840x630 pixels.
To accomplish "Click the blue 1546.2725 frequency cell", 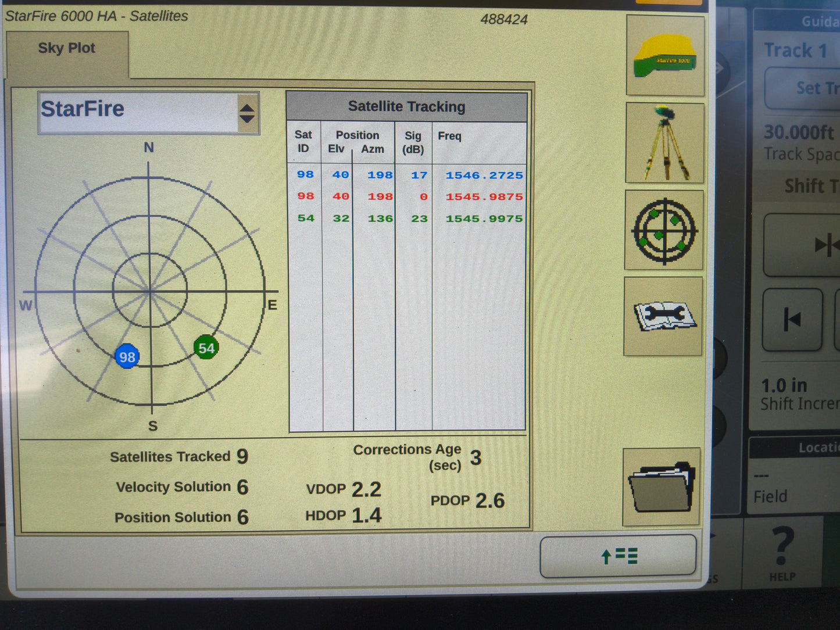I will [x=484, y=175].
